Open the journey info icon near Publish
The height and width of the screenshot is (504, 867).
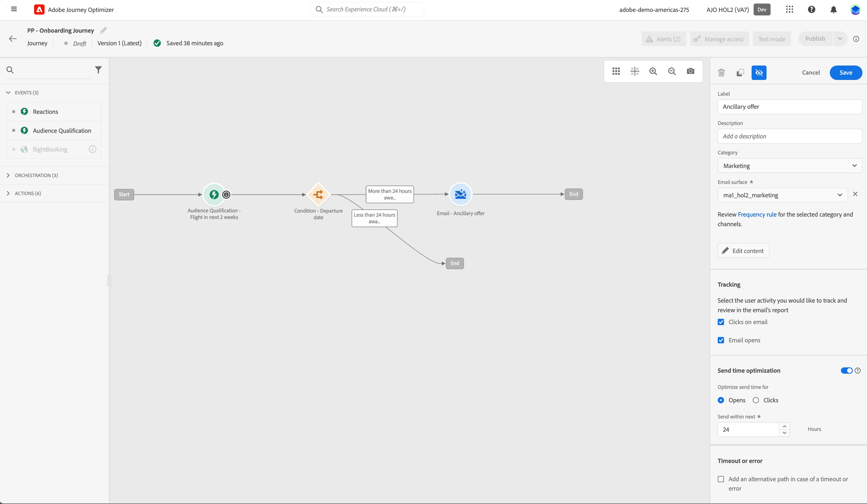[x=856, y=39]
